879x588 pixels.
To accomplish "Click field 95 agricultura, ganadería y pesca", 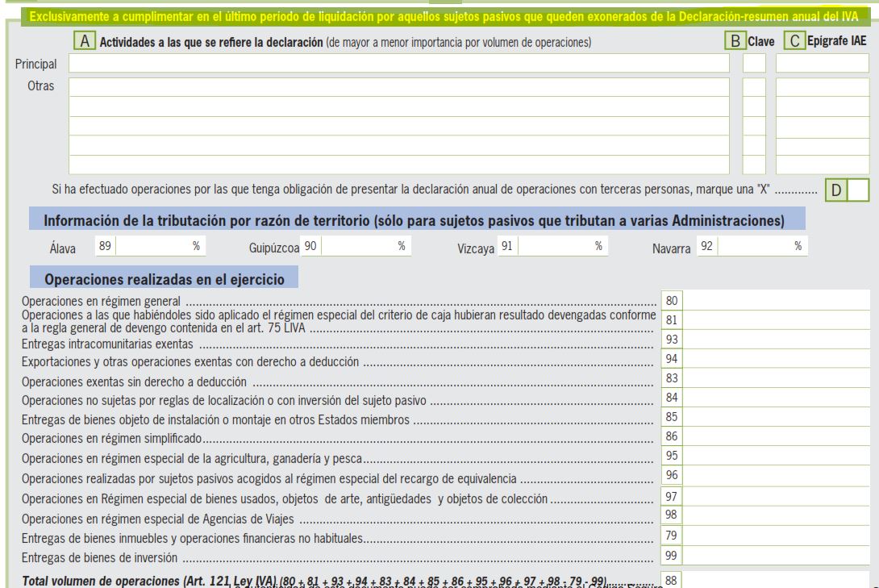I will point(776,455).
